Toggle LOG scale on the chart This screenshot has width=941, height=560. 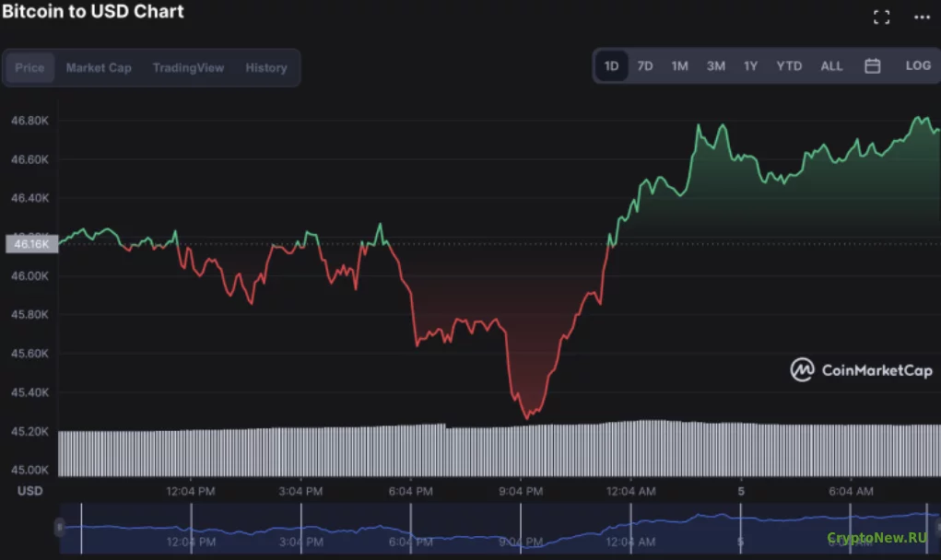pos(918,65)
